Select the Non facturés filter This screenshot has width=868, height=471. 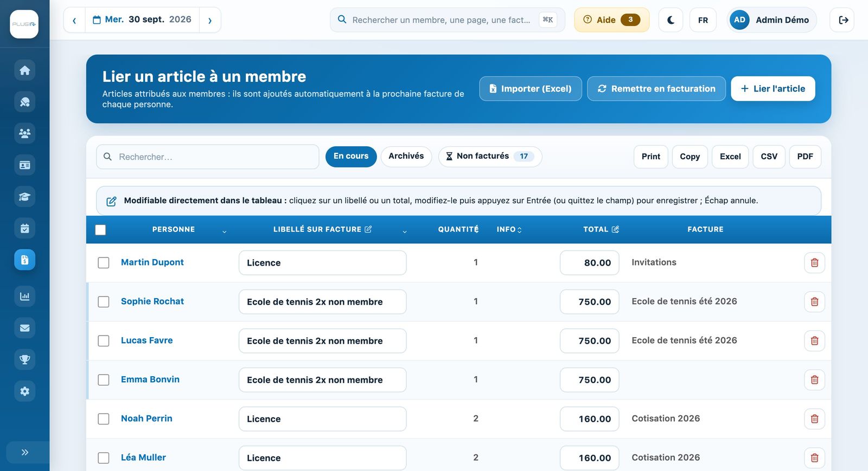pyautogui.click(x=490, y=156)
